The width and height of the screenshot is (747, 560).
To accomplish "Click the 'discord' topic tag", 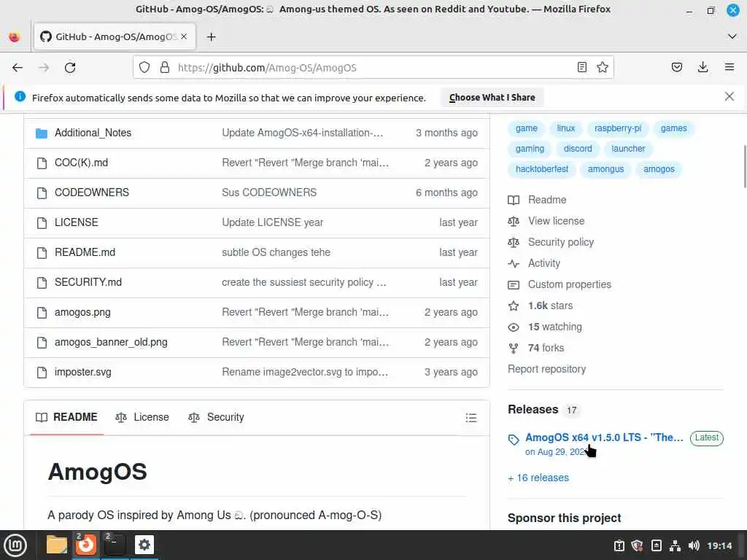I will (x=578, y=149).
